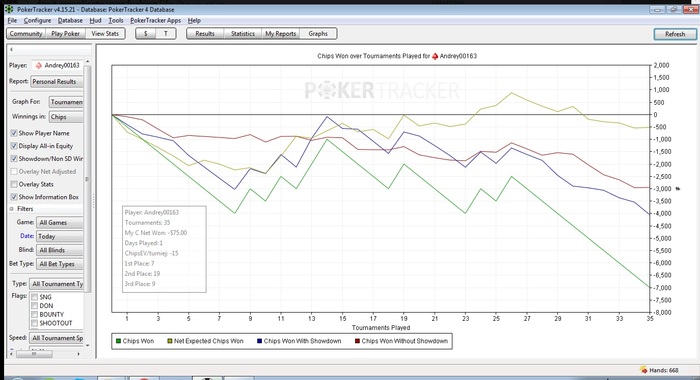Enable Overlay Stats checkbox

[14, 184]
